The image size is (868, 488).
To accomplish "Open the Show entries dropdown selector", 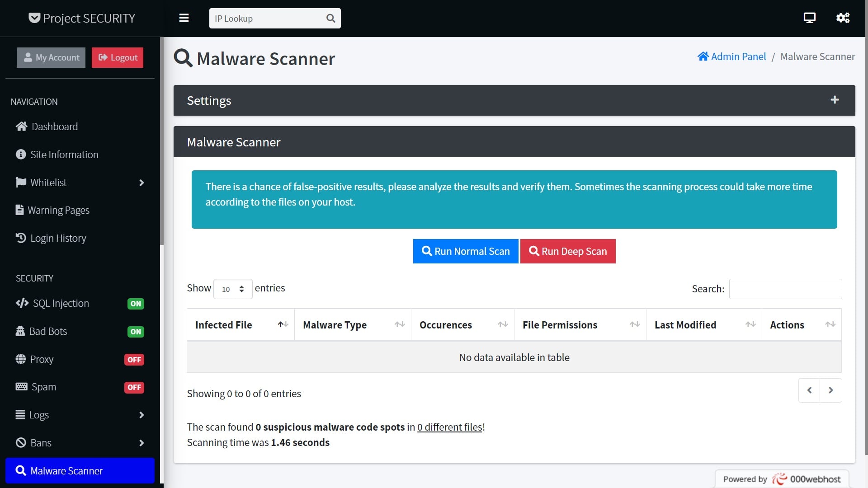I will [232, 288].
